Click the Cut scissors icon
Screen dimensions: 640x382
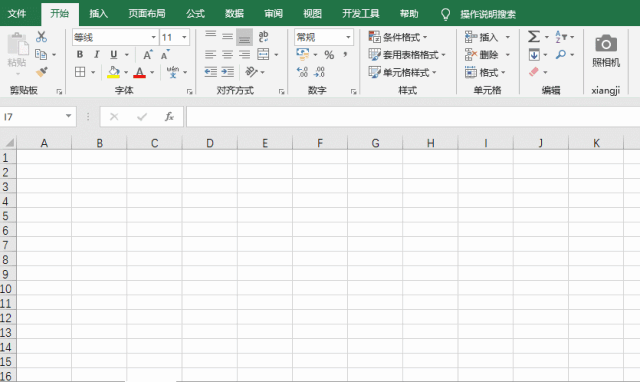(41, 37)
